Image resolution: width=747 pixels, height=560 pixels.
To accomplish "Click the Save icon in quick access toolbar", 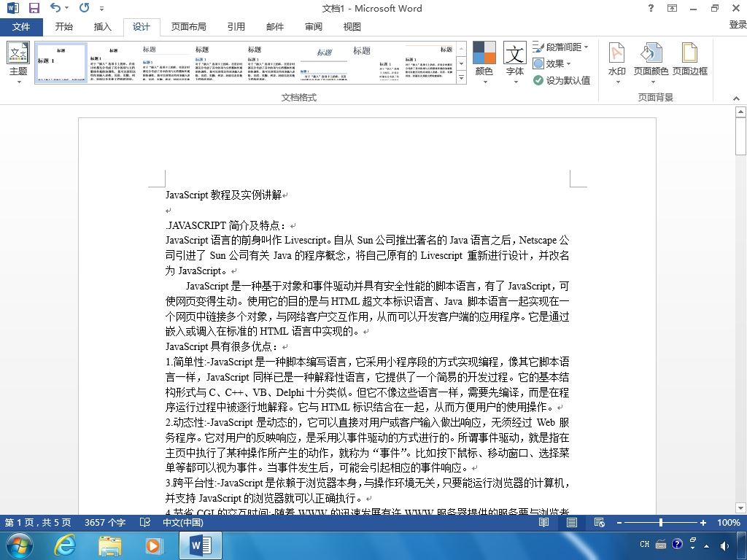I will click(34, 8).
